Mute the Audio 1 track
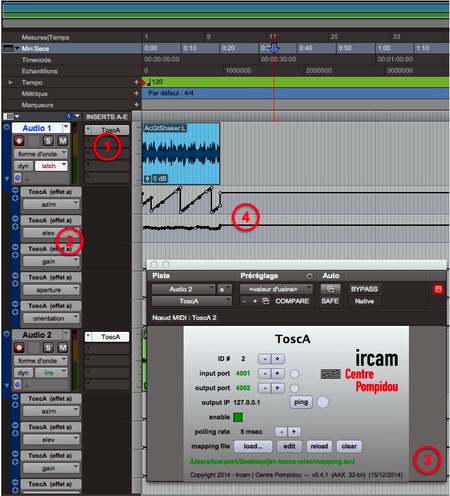This screenshot has width=450, height=496. click(63, 141)
